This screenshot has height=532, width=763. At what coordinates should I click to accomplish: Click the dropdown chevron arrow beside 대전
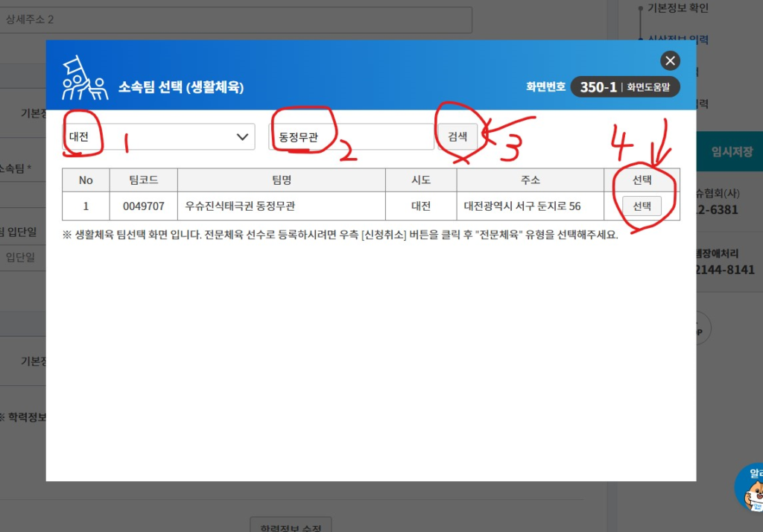[x=242, y=136]
